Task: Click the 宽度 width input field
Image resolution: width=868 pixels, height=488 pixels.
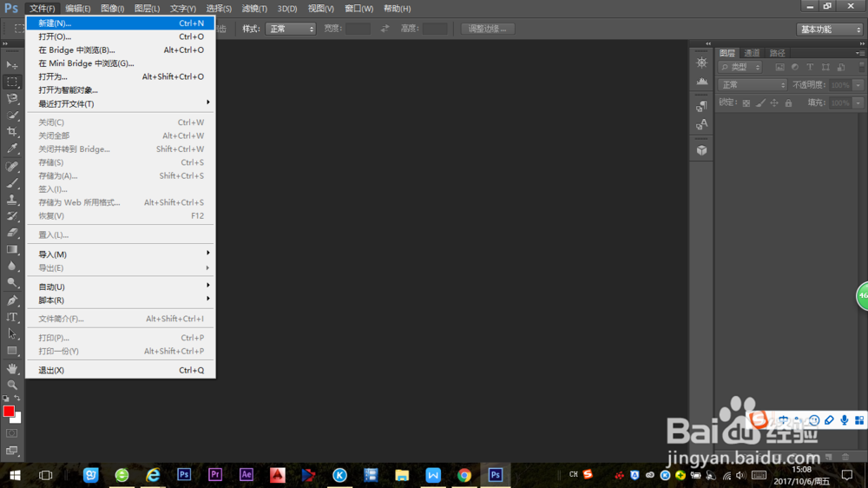Action: pyautogui.click(x=358, y=29)
